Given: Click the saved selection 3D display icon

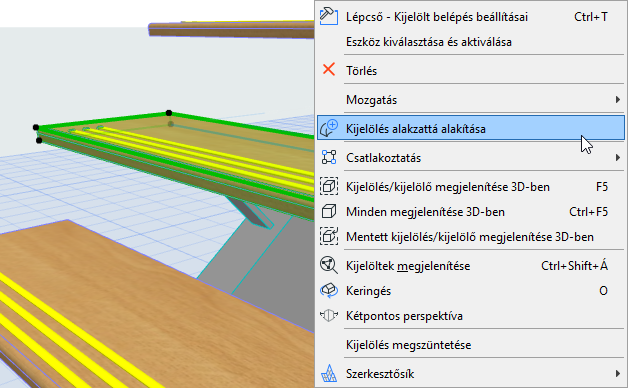Looking at the screenshot, I should 329,236.
